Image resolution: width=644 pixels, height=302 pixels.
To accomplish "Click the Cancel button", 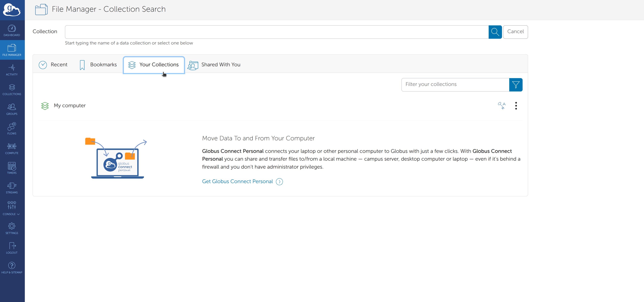I will coord(515,32).
